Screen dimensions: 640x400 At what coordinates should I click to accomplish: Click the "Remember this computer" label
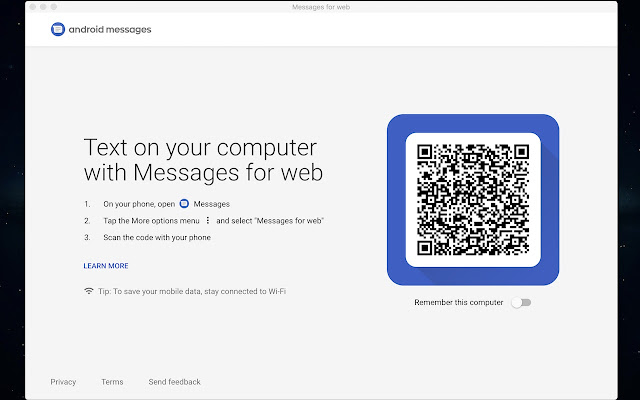[x=459, y=302]
